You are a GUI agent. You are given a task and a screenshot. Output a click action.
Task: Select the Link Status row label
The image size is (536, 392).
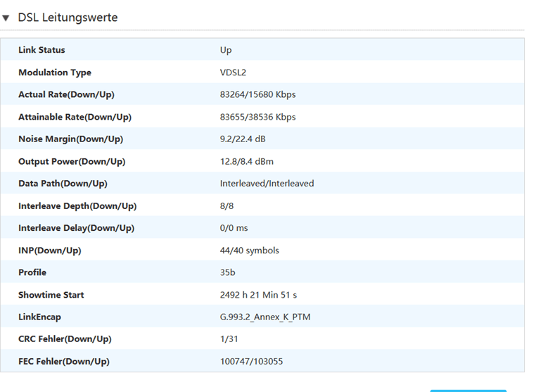click(42, 50)
